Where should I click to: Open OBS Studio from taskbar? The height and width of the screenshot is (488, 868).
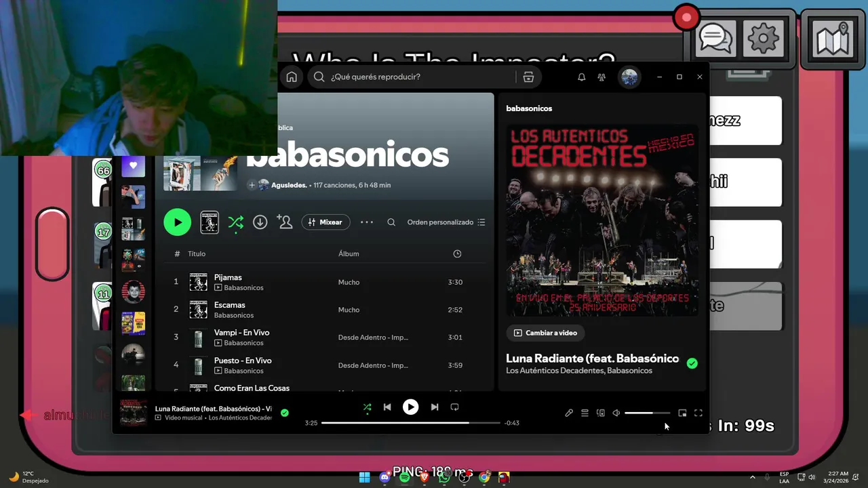click(x=464, y=477)
